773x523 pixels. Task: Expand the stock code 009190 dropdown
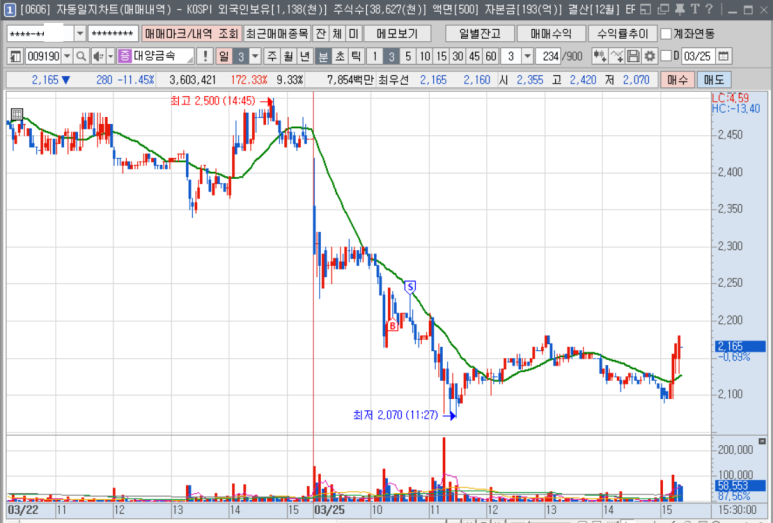pos(67,56)
